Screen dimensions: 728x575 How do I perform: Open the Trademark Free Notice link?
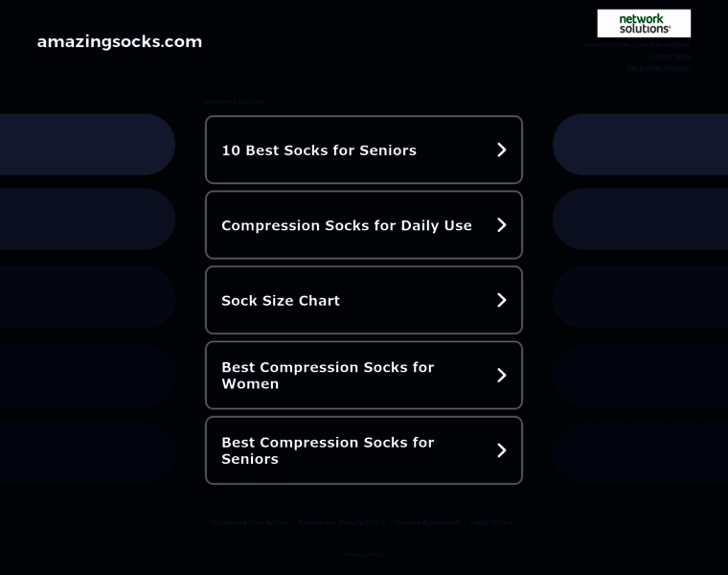tap(250, 522)
